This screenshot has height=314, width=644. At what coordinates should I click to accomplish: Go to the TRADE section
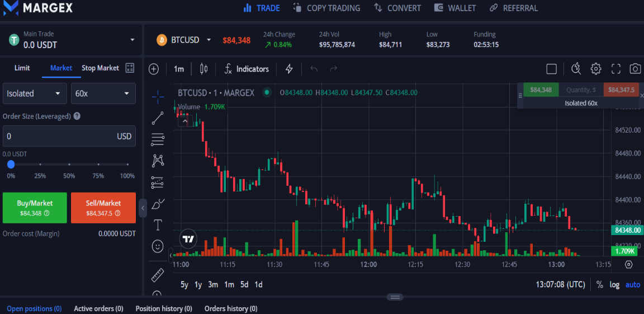262,8
